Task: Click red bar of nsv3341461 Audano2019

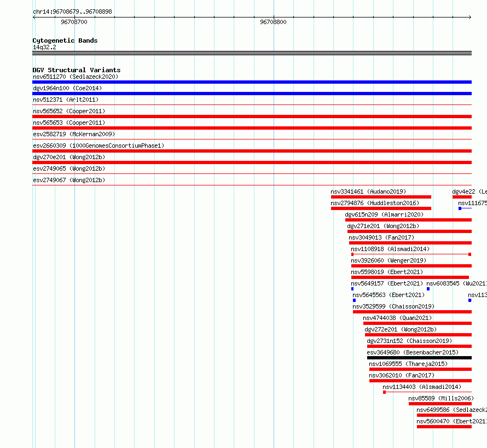Action: [x=381, y=197]
